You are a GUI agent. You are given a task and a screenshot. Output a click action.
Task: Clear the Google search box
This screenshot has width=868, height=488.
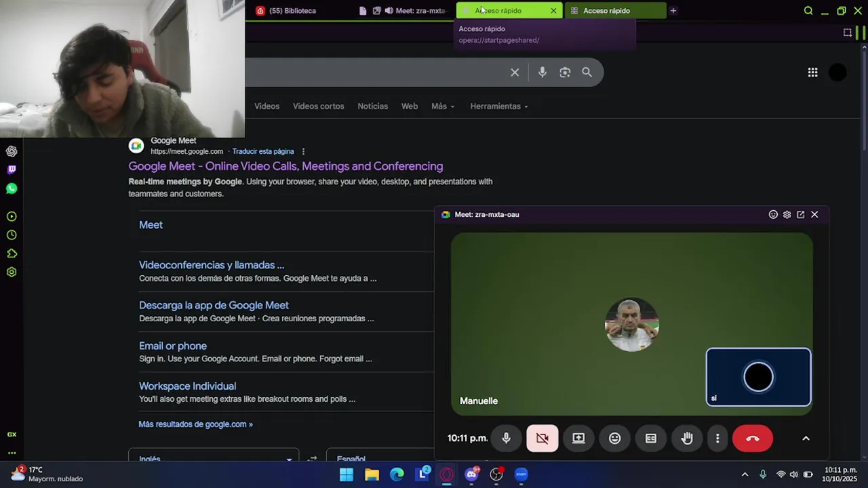[515, 73]
